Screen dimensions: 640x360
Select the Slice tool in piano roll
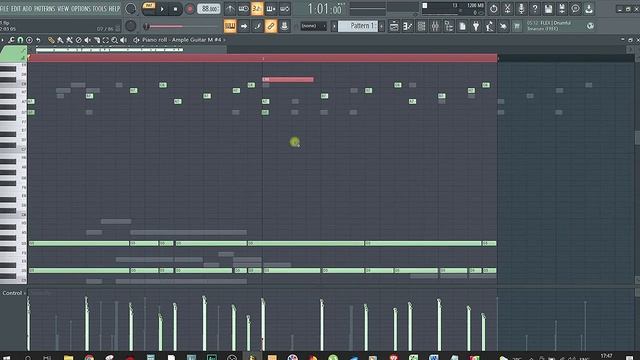click(x=97, y=40)
